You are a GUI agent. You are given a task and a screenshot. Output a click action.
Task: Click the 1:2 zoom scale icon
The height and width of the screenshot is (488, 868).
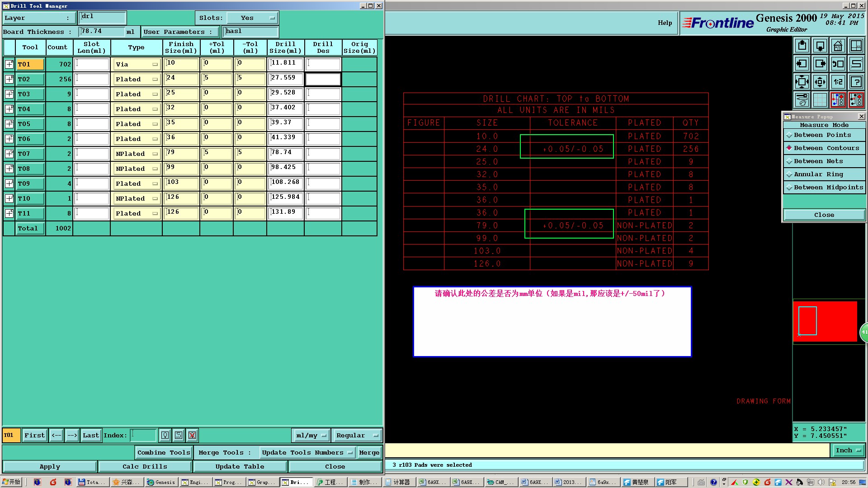[838, 82]
